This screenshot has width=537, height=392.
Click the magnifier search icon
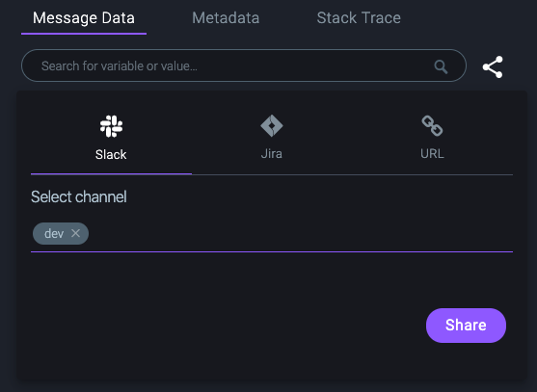[441, 66]
